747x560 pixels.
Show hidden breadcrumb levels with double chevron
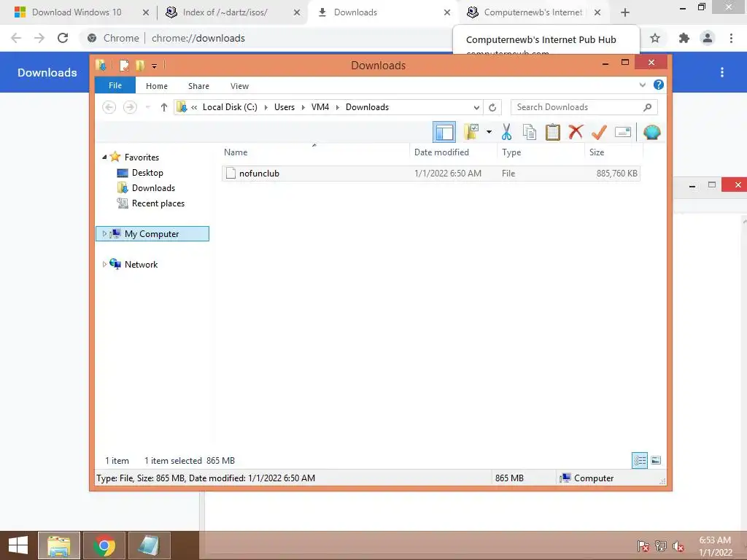(x=194, y=107)
